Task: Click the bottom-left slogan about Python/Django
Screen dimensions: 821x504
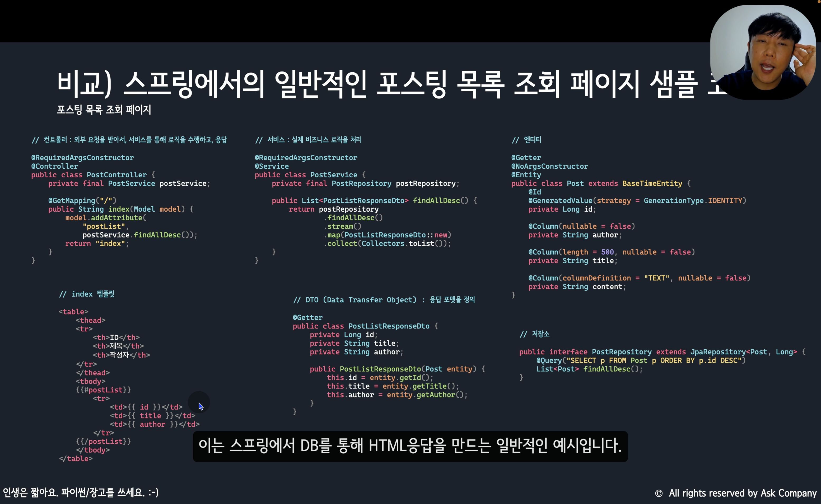Action: (x=81, y=492)
